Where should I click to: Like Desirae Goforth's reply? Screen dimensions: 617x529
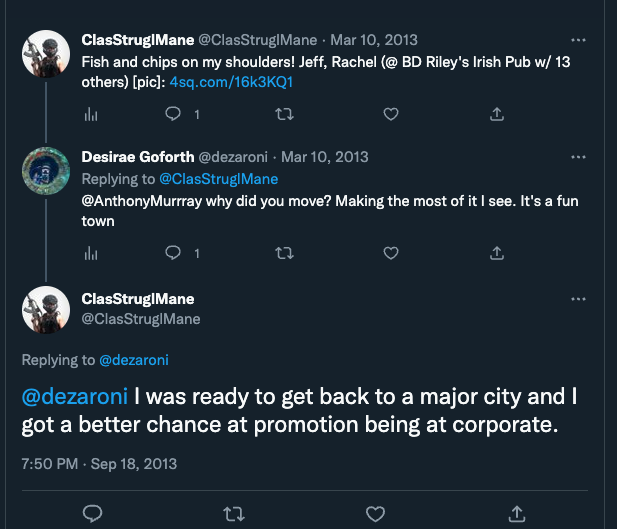[391, 253]
